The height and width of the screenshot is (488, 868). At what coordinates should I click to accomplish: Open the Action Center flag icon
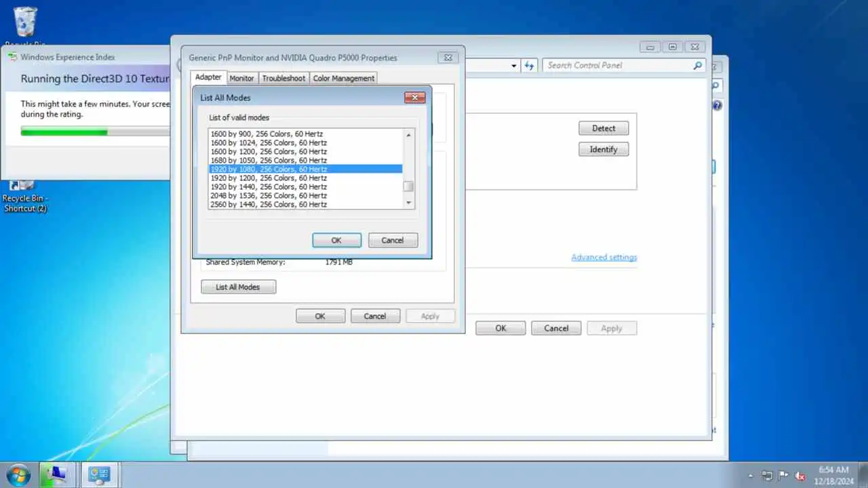(783, 476)
